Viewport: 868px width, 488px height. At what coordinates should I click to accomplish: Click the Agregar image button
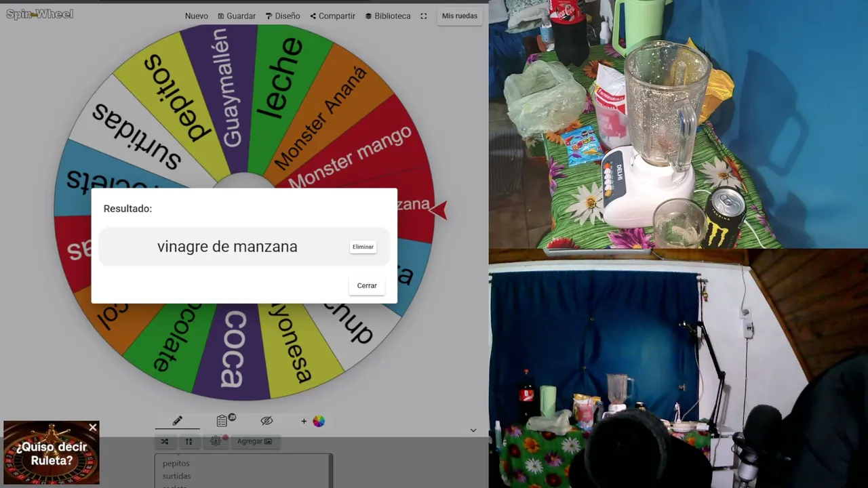[x=254, y=441]
